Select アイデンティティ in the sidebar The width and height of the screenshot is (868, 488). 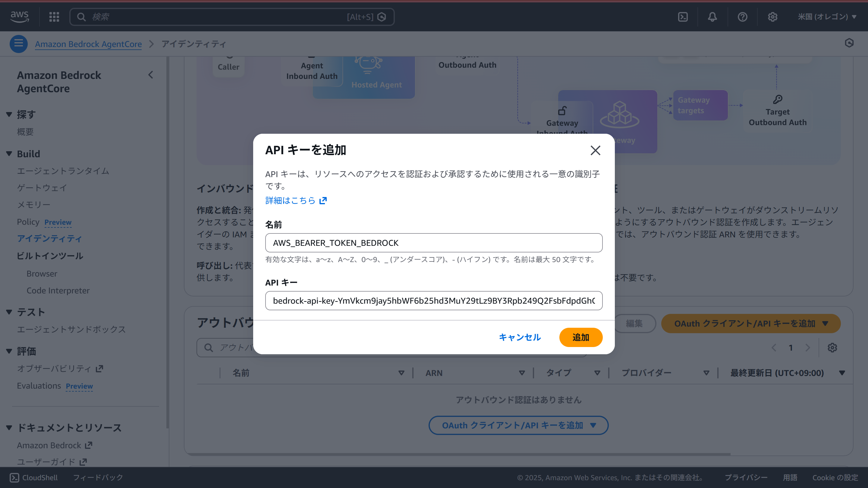[x=49, y=239]
